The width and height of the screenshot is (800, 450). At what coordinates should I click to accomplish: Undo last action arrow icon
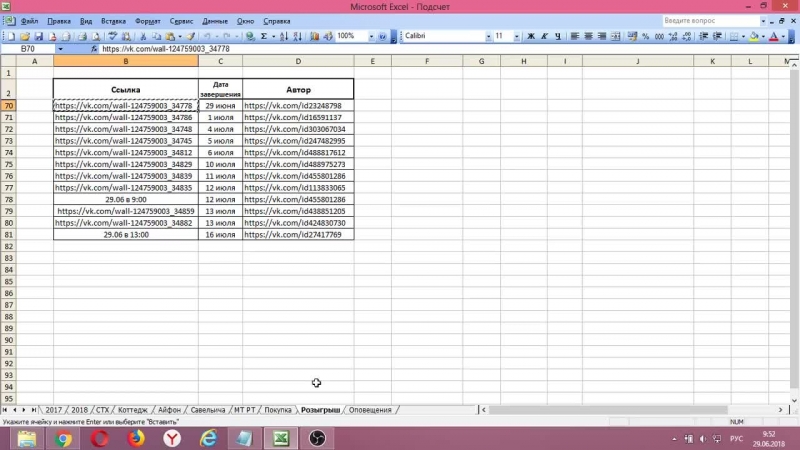click(207, 36)
